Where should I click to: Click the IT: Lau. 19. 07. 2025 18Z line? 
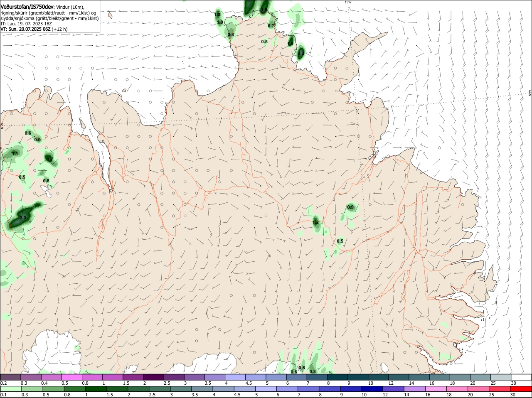[26, 24]
